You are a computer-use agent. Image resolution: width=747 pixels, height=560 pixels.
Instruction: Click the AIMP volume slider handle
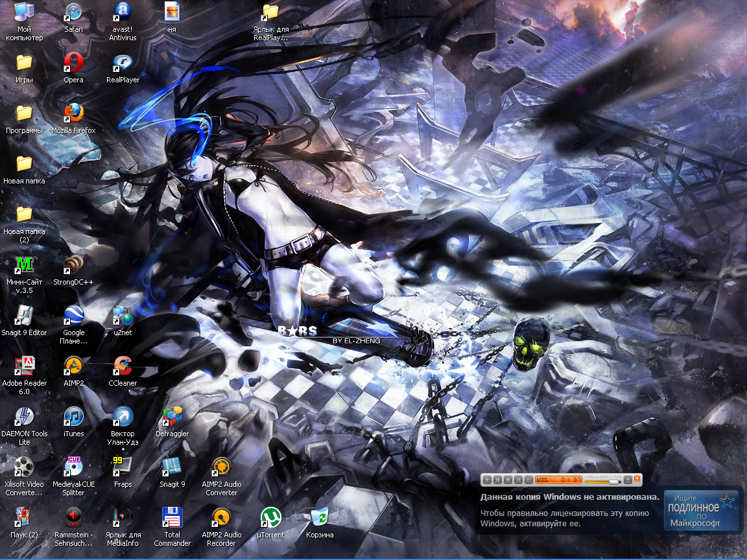(613, 482)
